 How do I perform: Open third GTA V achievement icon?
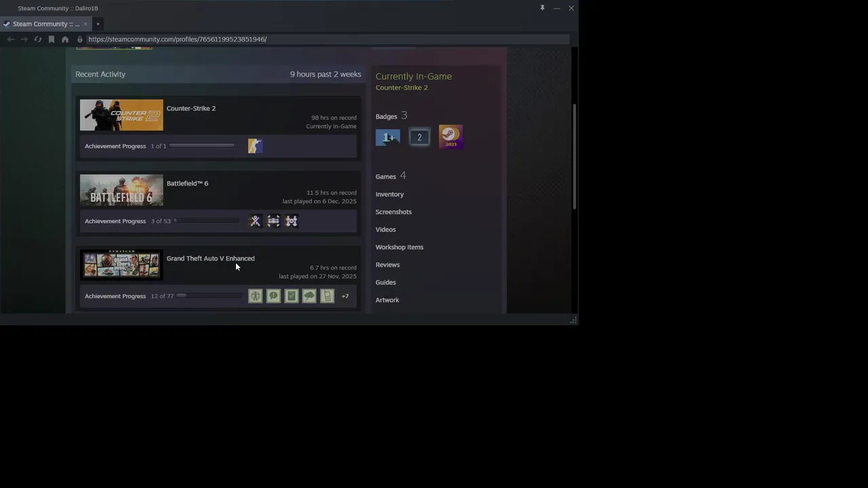(x=292, y=296)
